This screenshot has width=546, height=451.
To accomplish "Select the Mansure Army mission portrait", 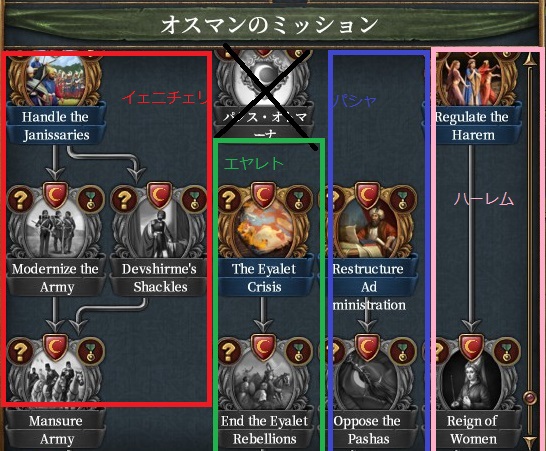I will (x=56, y=382).
